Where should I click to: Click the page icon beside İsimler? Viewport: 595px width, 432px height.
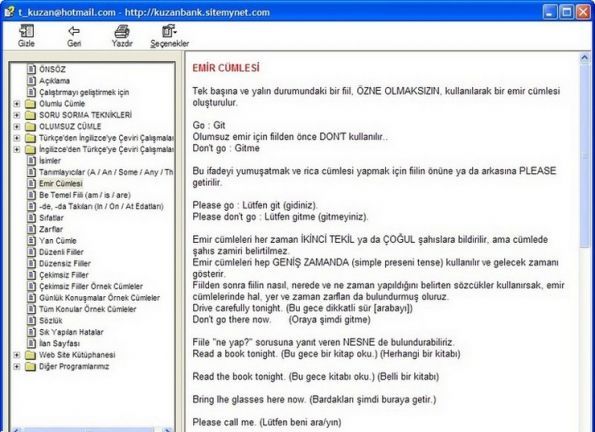tap(31, 161)
